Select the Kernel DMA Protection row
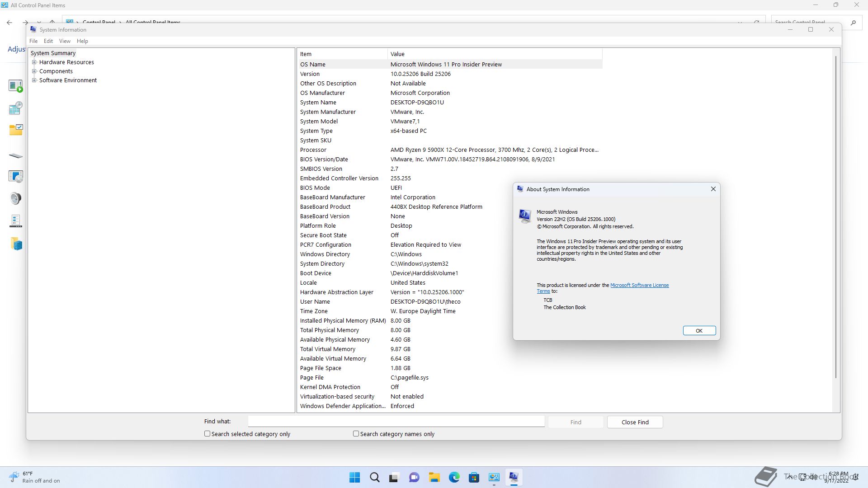This screenshot has width=868, height=488. click(x=450, y=387)
